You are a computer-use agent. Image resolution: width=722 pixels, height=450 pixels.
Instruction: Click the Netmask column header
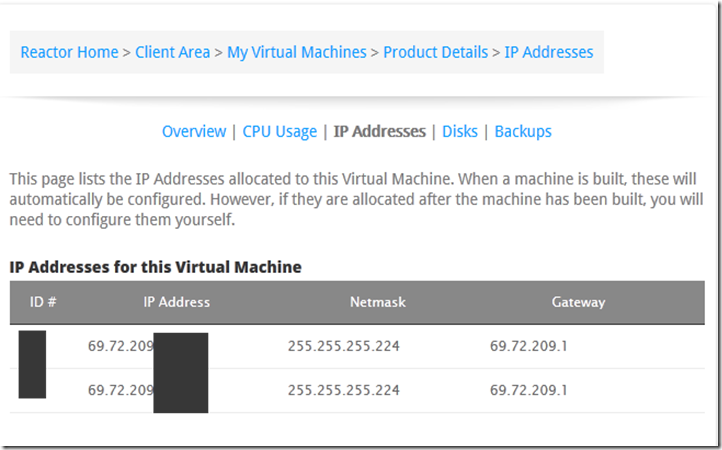point(378,302)
